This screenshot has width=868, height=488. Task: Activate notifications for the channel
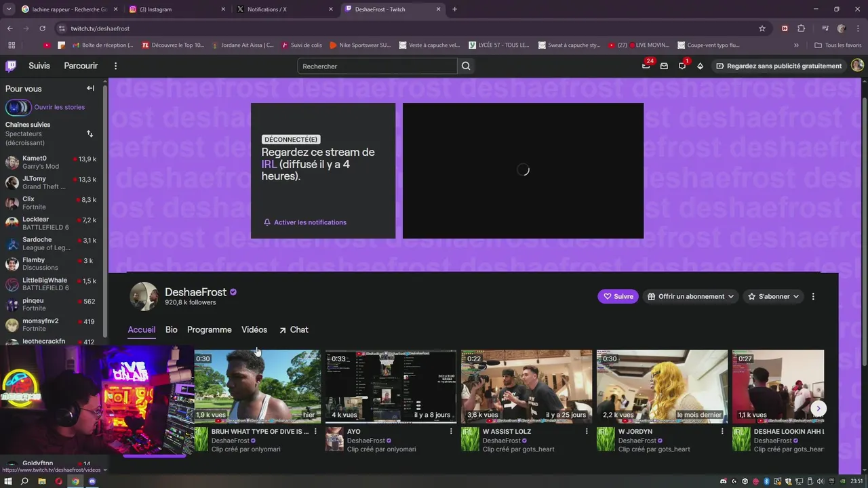click(305, 222)
